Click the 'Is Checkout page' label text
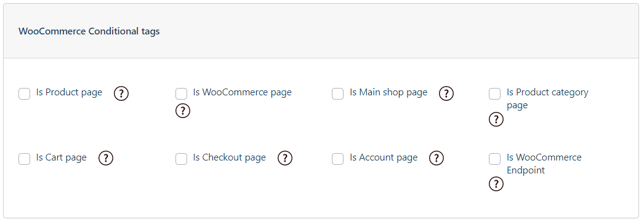 coord(230,157)
